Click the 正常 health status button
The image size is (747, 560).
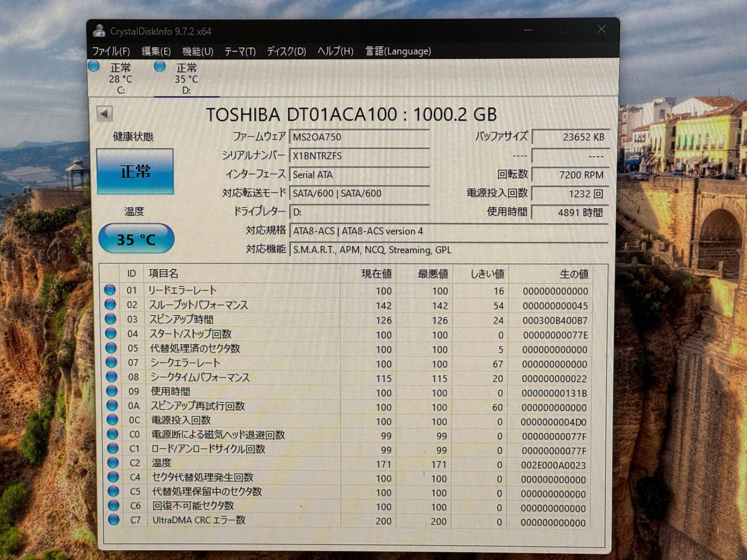tap(135, 172)
